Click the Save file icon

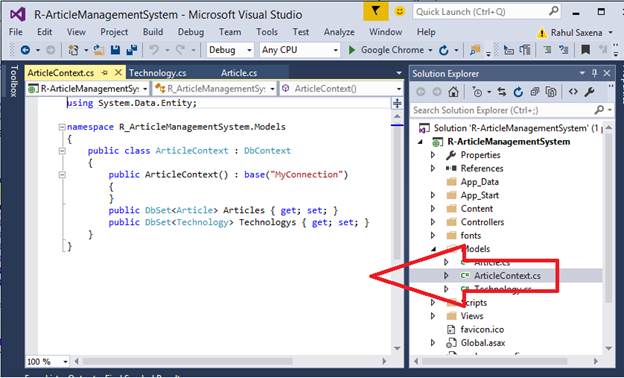[115, 50]
